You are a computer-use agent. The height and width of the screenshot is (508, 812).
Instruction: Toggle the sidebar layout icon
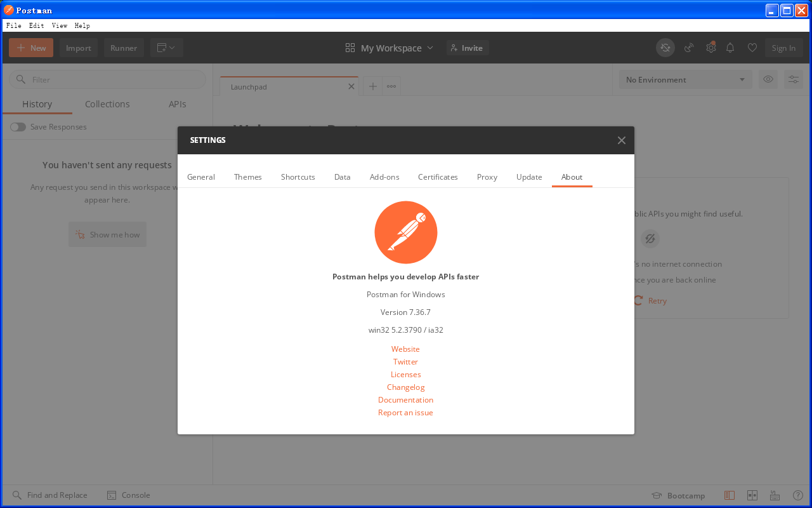point(730,495)
